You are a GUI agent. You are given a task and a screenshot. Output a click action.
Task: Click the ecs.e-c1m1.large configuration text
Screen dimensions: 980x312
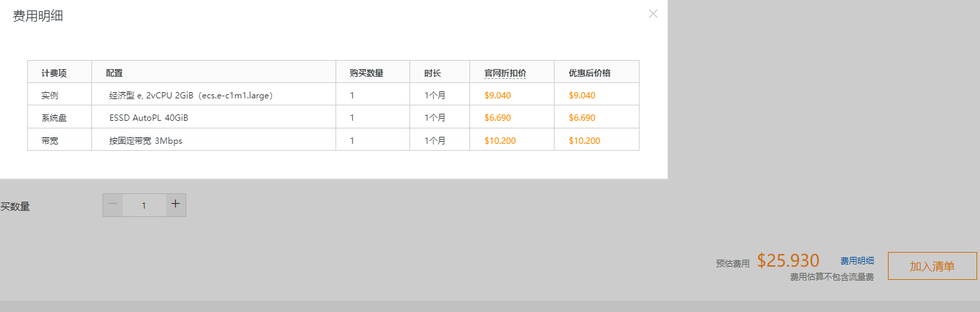click(x=190, y=95)
